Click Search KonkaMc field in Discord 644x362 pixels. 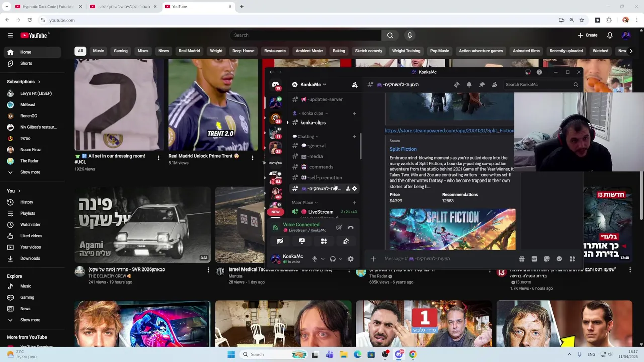click(x=541, y=85)
